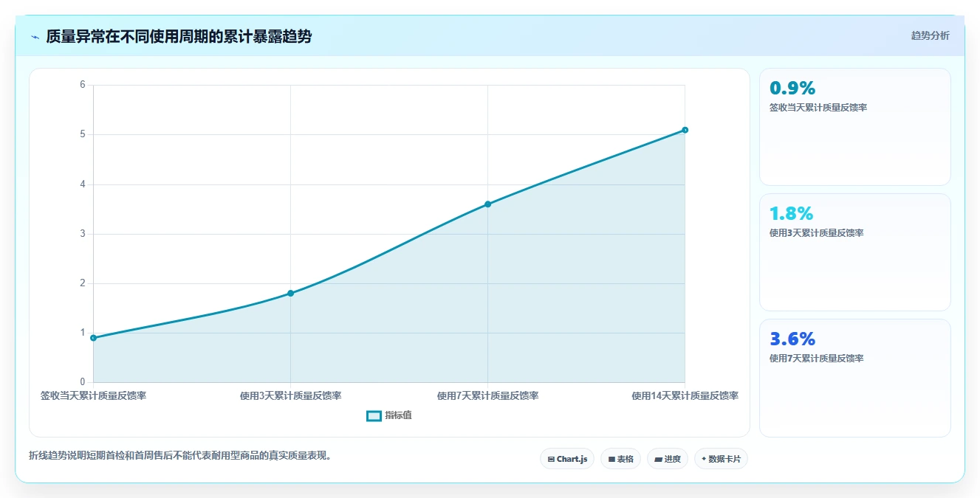Toggle the 指标值 legend swatch
Viewport: 980px width, 498px height.
tap(374, 416)
